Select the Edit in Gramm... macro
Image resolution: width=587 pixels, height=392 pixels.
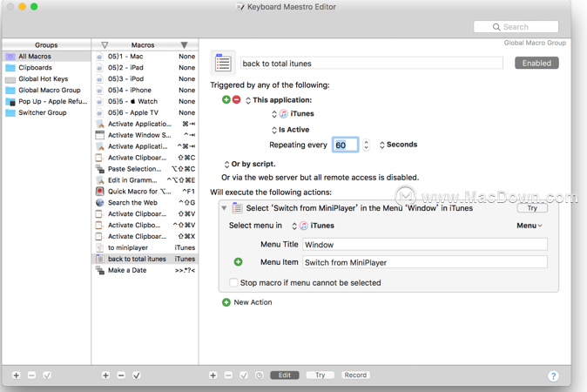(145, 180)
